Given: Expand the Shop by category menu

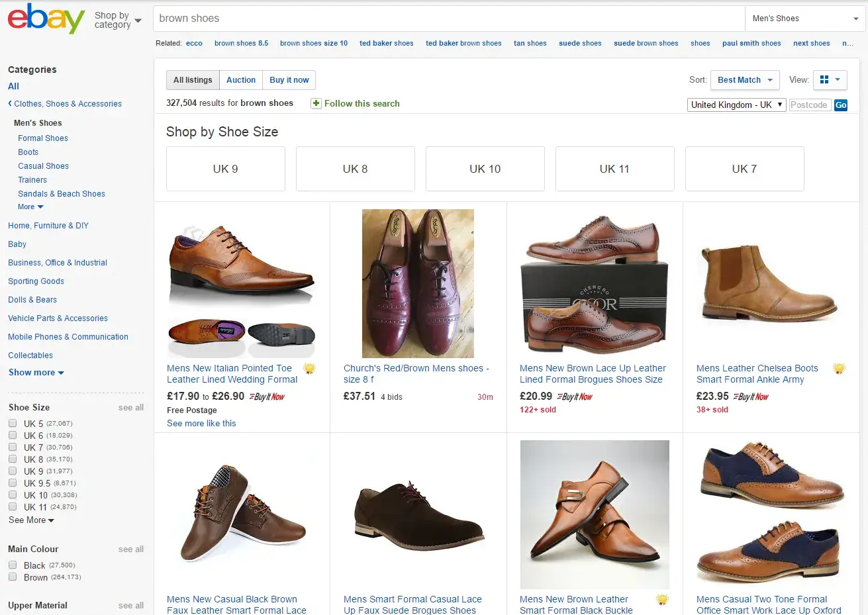Looking at the screenshot, I should pos(118,20).
